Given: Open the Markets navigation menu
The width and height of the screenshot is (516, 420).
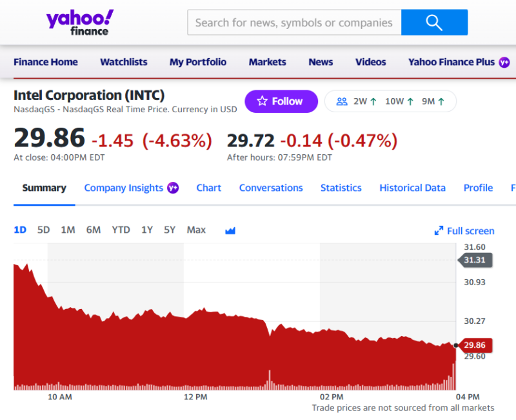Looking at the screenshot, I should [267, 62].
